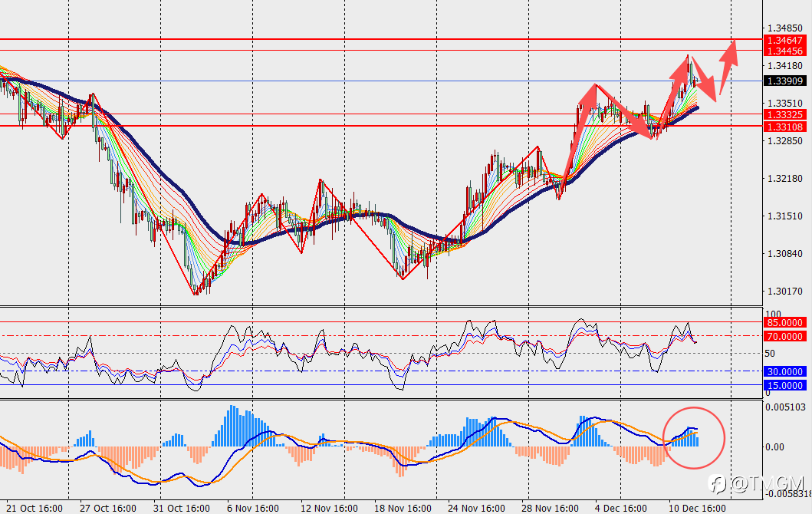Click the blue 15.0000 oscillator level tag
Image resolution: width=812 pixels, height=514 pixels.
(785, 385)
